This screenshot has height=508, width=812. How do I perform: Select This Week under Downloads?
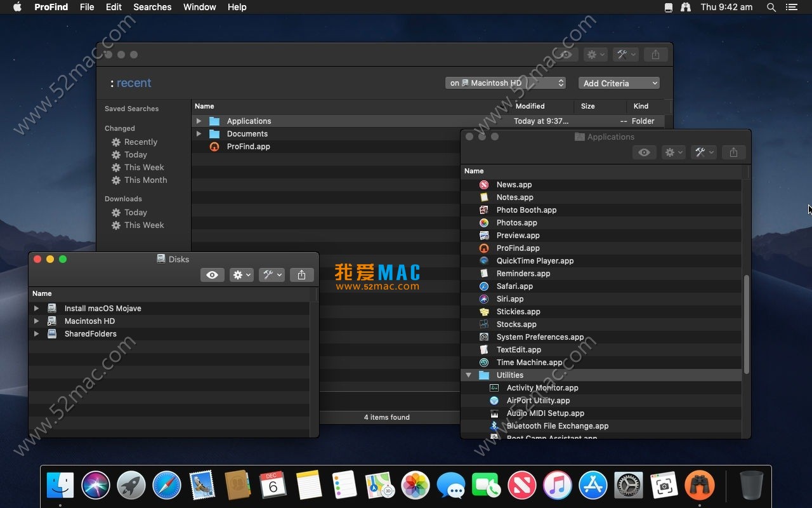coord(144,225)
